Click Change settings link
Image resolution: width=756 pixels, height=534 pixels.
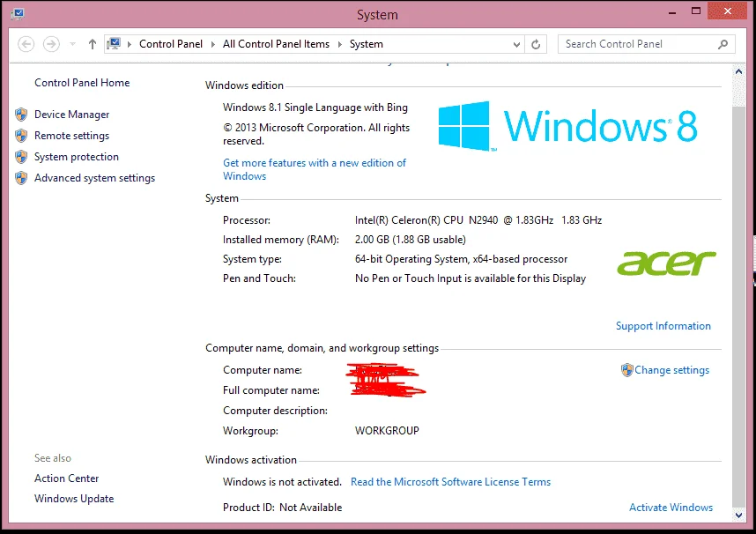(671, 370)
